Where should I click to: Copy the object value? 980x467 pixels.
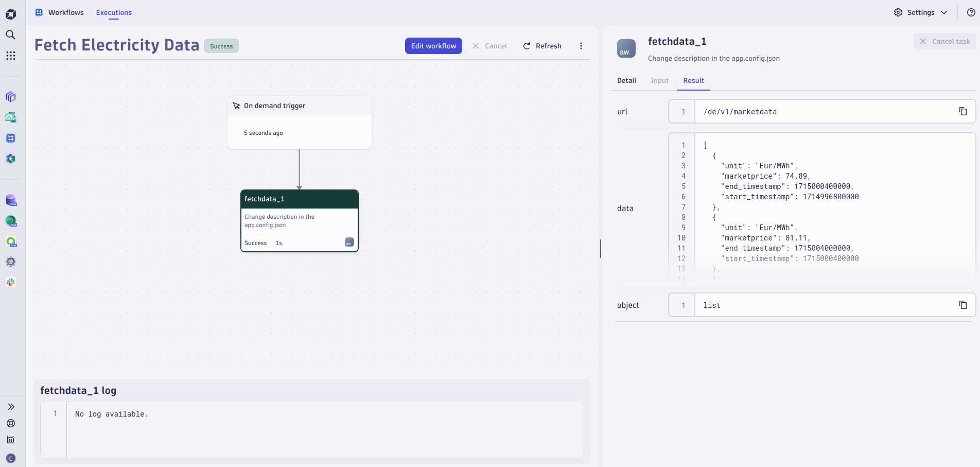pos(963,305)
